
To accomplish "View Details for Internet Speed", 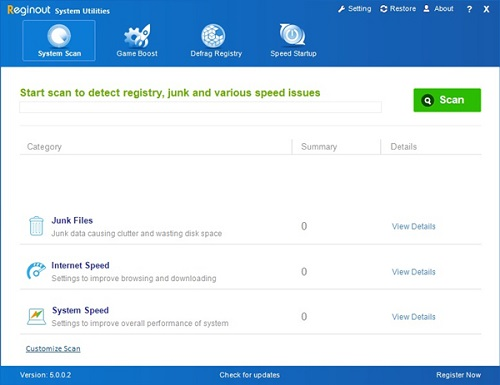I will click(x=414, y=272).
